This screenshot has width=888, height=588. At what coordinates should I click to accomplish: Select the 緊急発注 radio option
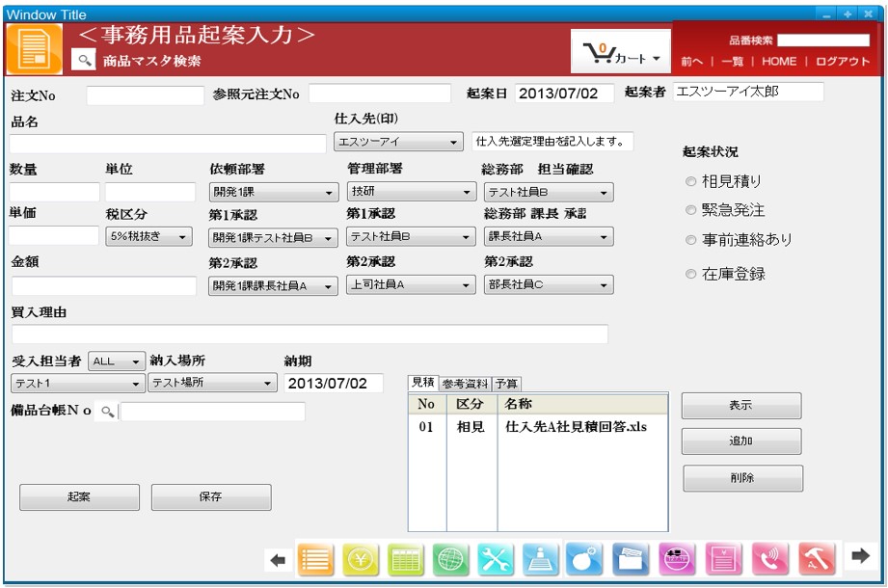pyautogui.click(x=689, y=210)
